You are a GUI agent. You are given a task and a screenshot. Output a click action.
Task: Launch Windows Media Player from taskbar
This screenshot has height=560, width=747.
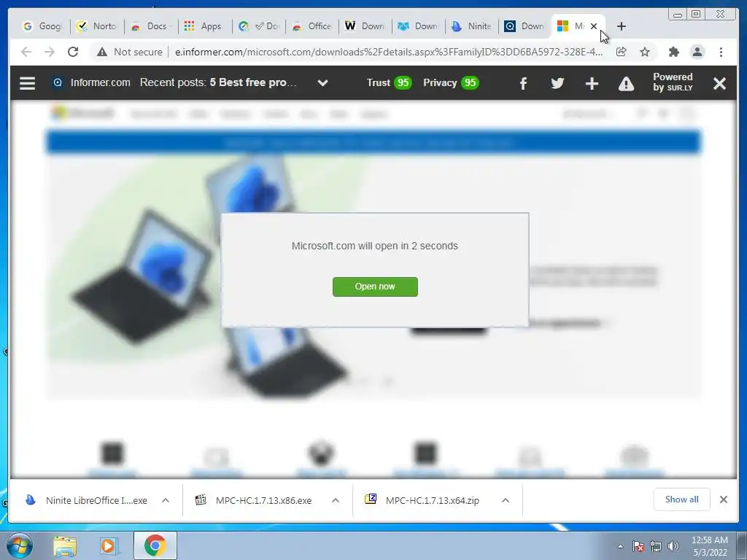(108, 546)
